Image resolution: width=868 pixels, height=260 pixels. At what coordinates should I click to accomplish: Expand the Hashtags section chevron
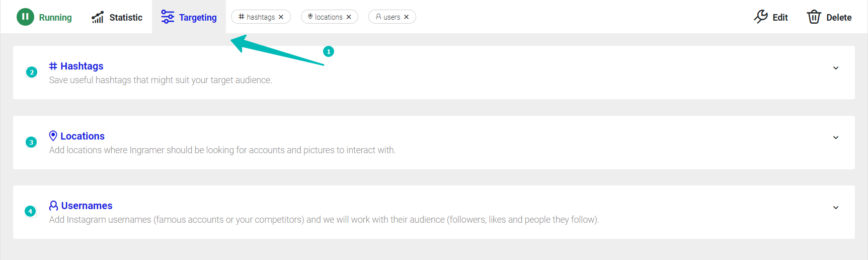click(x=836, y=68)
